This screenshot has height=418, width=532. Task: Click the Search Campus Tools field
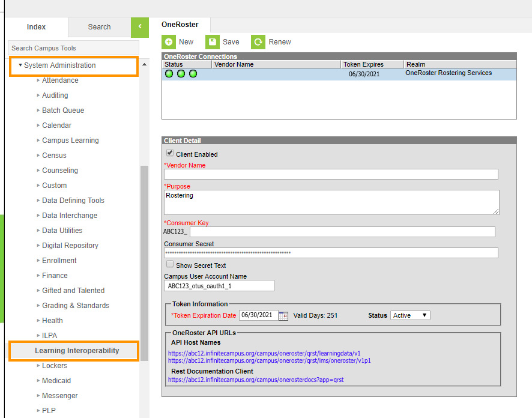point(74,48)
